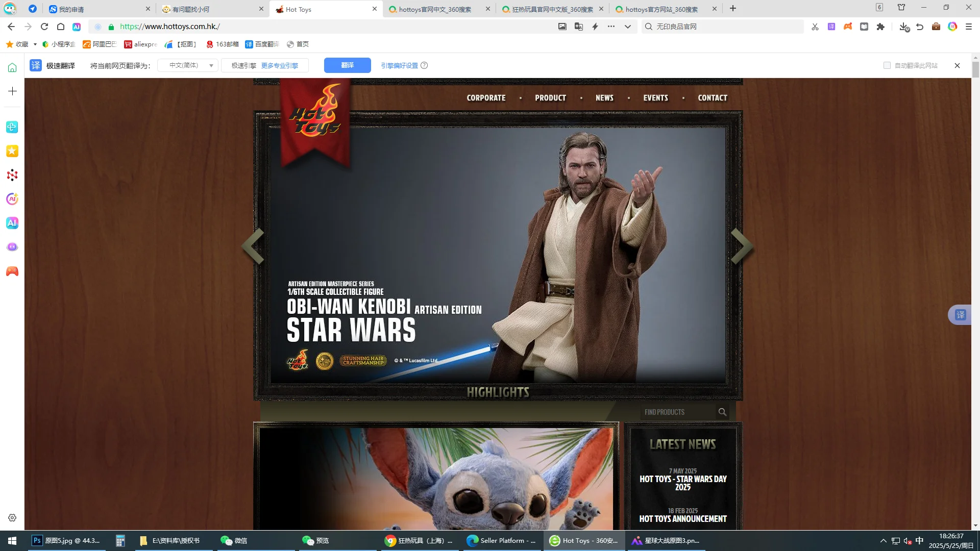This screenshot has height=551, width=980.
Task: Click the blue 翻译 button
Action: coord(347,65)
